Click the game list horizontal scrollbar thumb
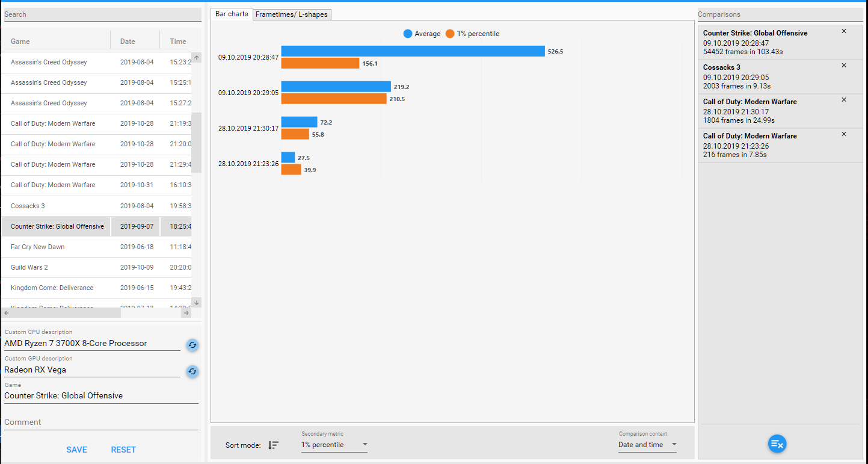The image size is (868, 464). [66, 313]
